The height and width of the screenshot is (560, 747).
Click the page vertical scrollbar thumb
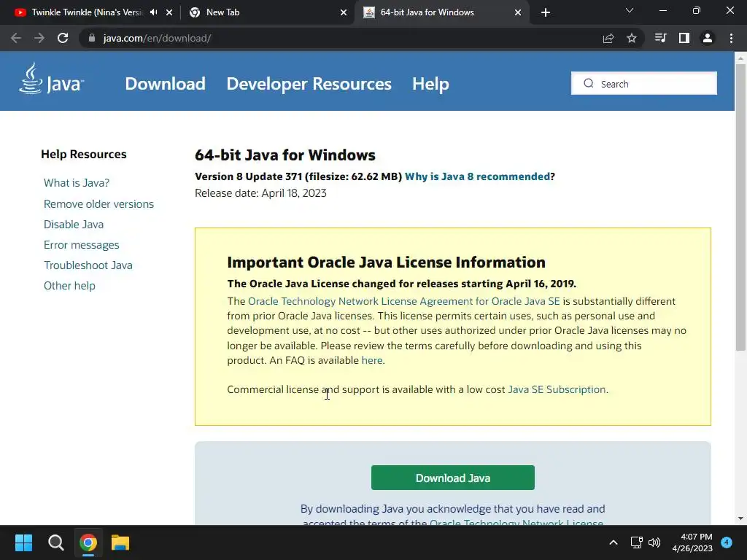[740, 207]
